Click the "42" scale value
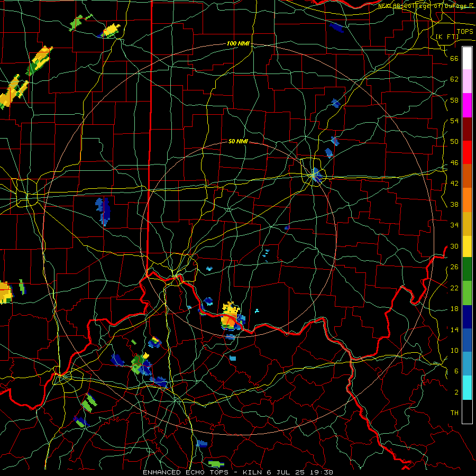Viewport: 476px width, 476px height. [454, 184]
